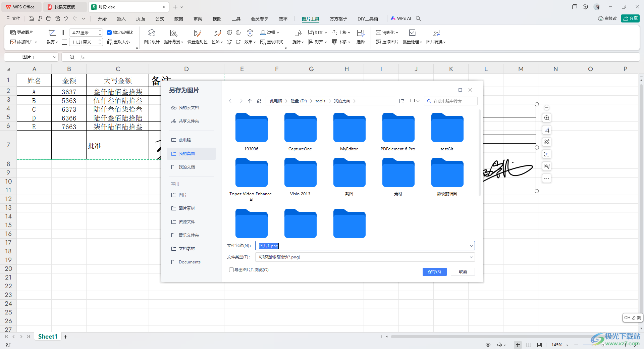Navigate up one folder level
This screenshot has height=349, width=644.
tap(250, 101)
